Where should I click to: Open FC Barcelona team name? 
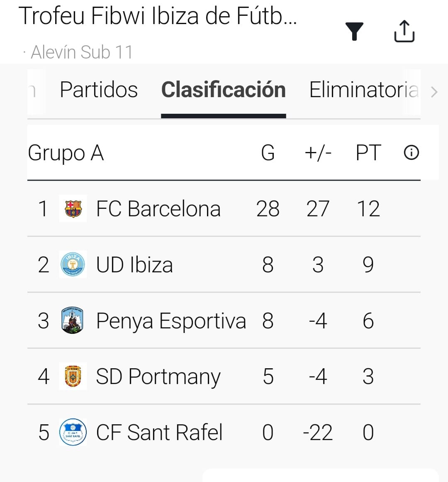pos(158,209)
